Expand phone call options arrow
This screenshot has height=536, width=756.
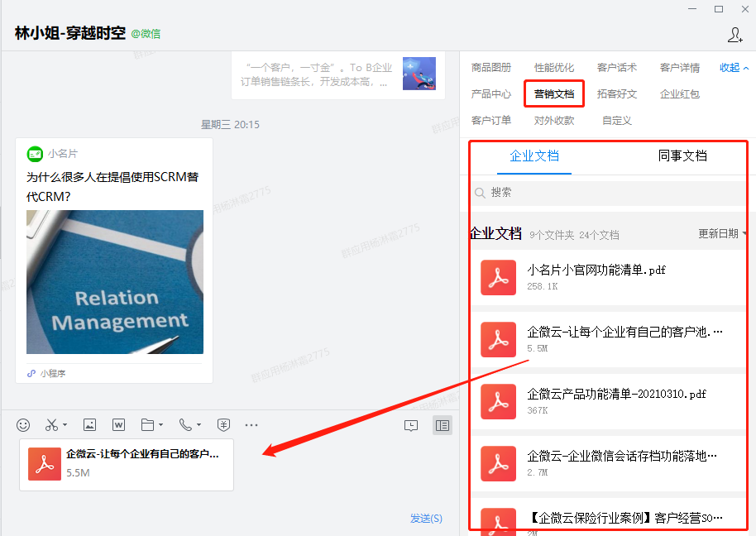199,424
